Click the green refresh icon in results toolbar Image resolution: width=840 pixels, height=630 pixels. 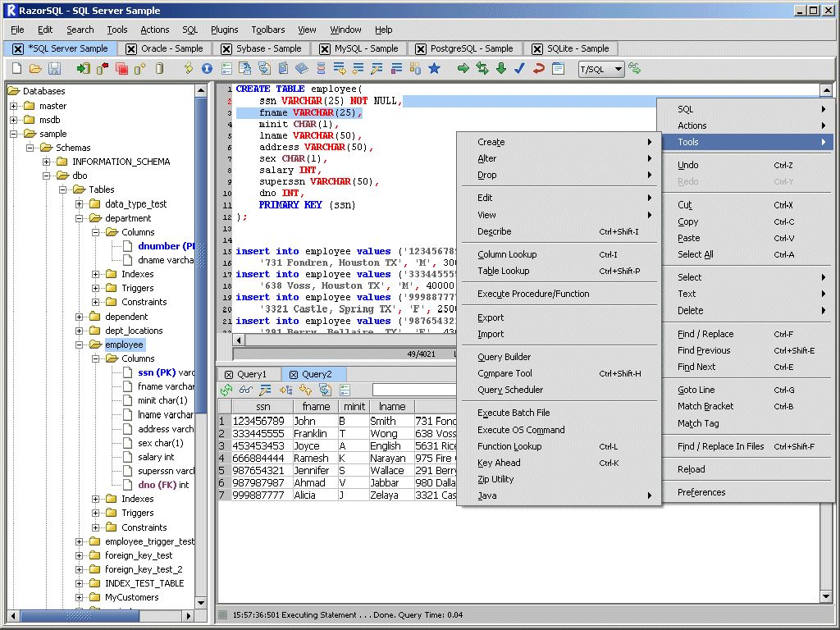(226, 390)
